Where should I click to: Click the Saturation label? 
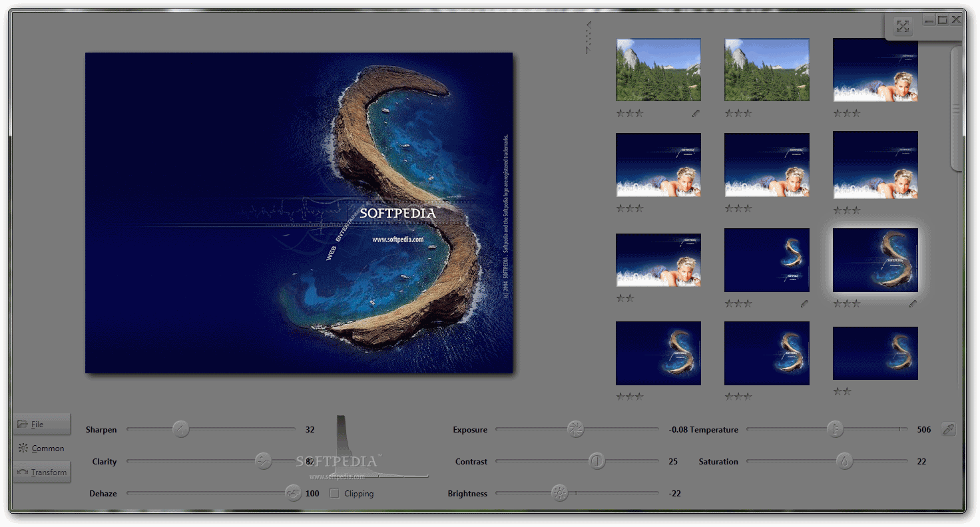click(718, 462)
